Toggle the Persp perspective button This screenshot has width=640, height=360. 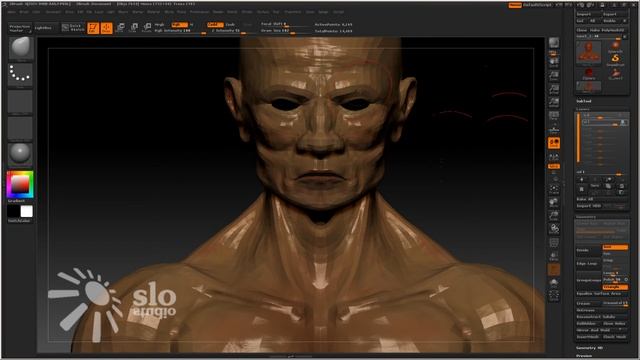[x=554, y=116]
